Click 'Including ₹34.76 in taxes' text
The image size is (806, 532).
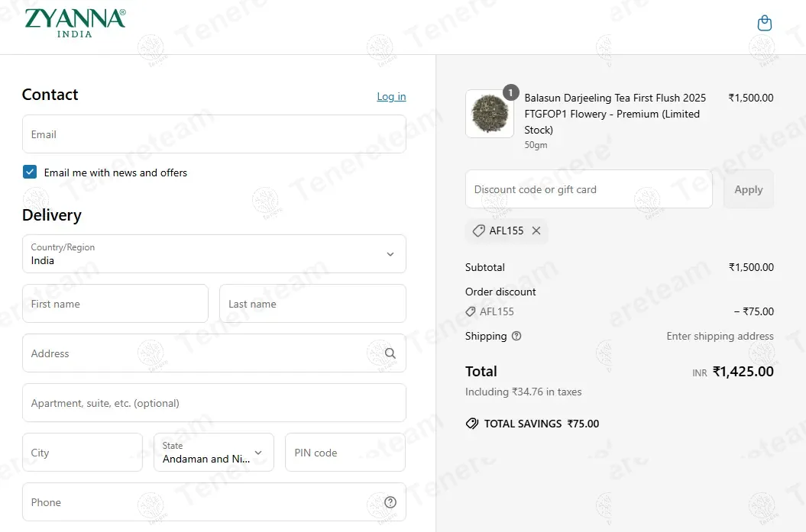pyautogui.click(x=523, y=392)
